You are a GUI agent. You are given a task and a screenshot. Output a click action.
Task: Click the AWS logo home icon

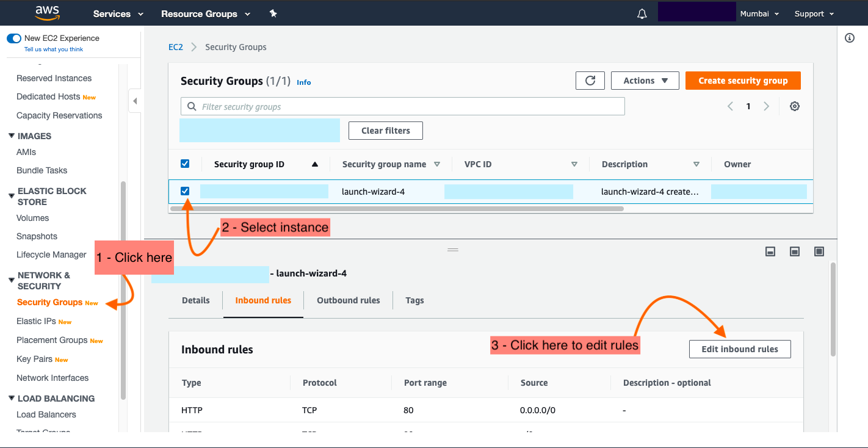[x=47, y=13]
